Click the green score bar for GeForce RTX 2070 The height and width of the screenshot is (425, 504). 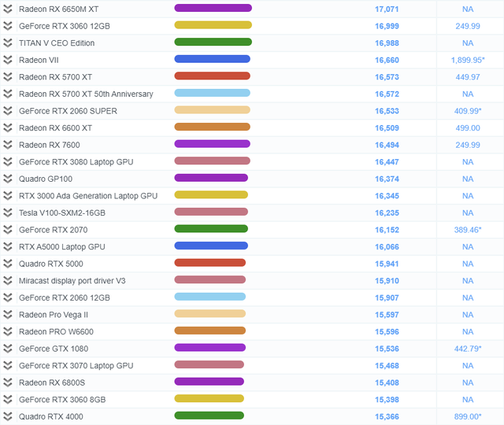point(210,230)
